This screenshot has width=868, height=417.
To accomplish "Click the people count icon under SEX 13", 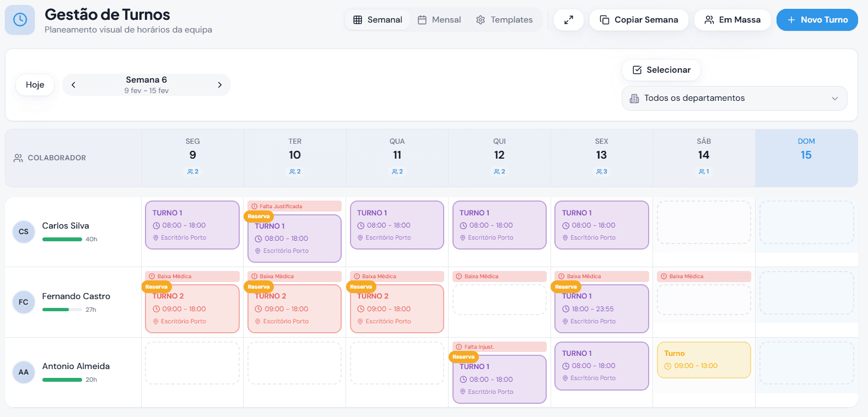I will coord(599,172).
